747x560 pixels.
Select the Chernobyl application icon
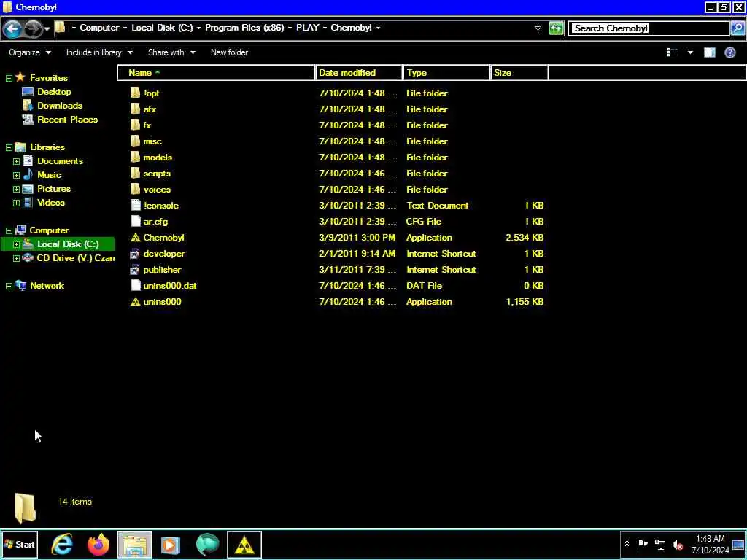click(x=135, y=238)
